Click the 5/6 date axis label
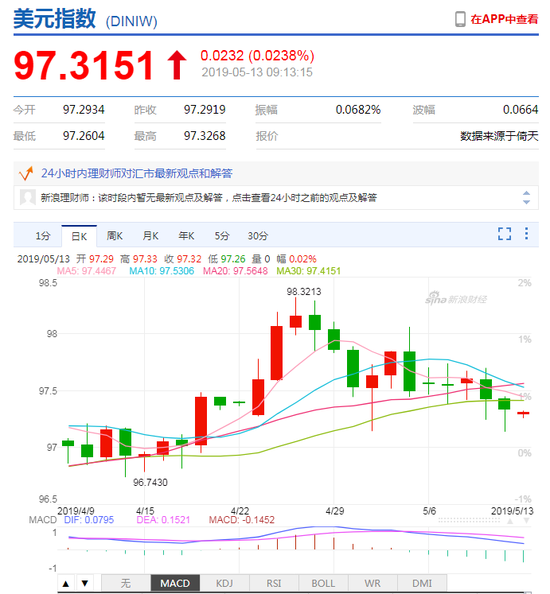This screenshot has height=594, width=550. coord(429,511)
